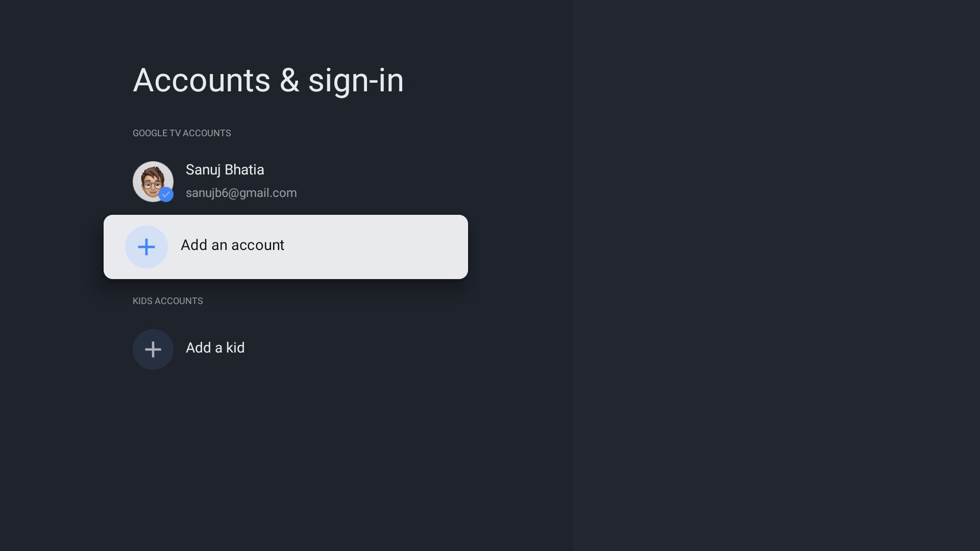Choose the "Add a kid" label

pyautogui.click(x=215, y=348)
